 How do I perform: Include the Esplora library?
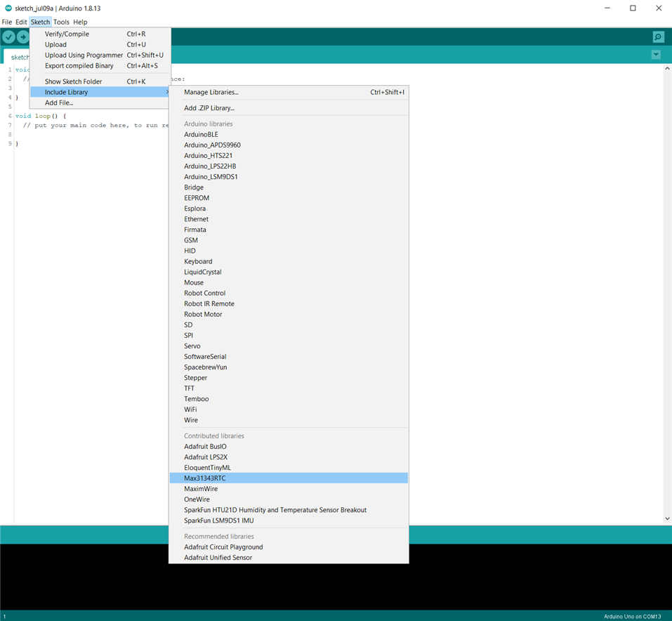click(x=289, y=209)
